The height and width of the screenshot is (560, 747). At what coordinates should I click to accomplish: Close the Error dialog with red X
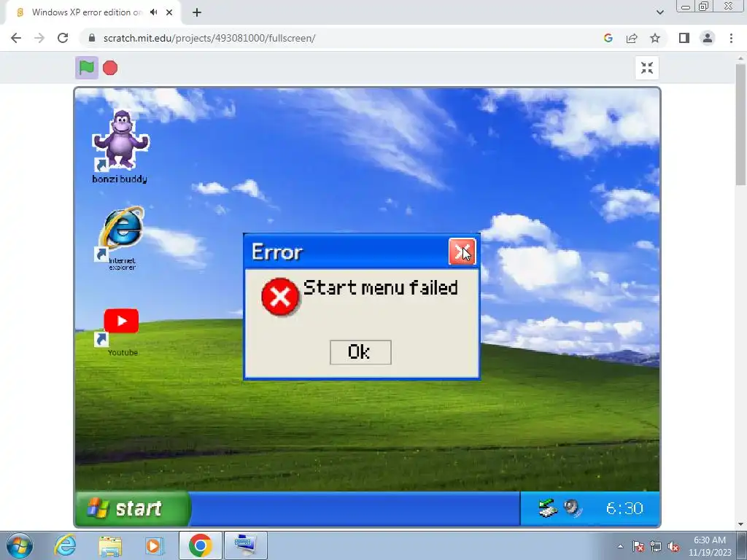pyautogui.click(x=462, y=252)
